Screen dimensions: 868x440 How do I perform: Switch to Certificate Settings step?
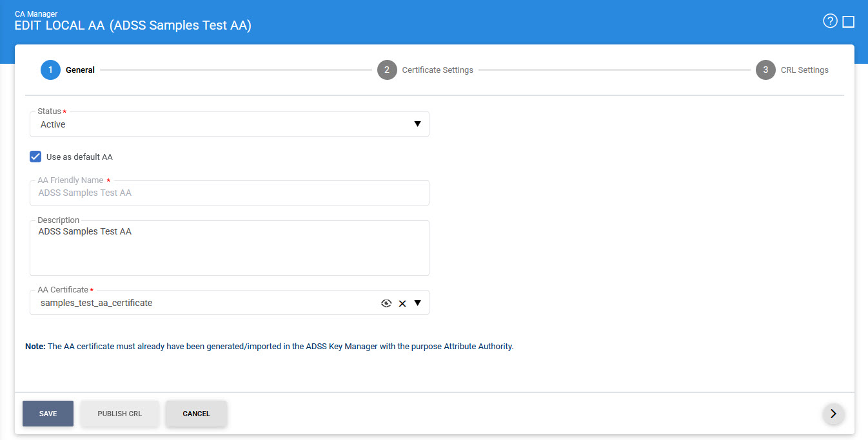pos(437,70)
